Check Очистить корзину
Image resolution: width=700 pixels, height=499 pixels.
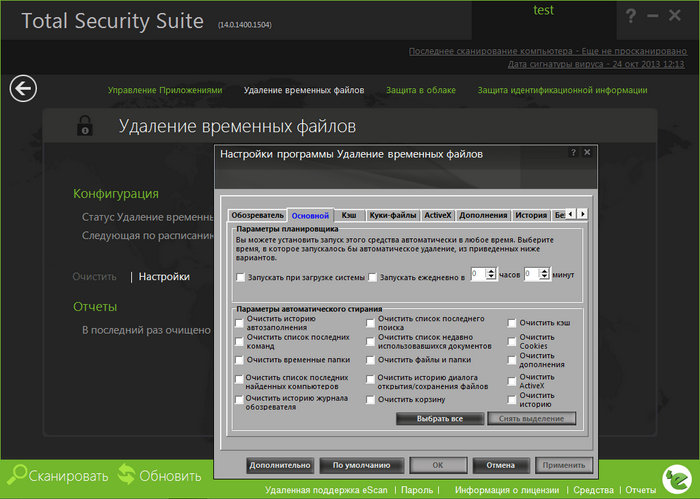(x=370, y=399)
